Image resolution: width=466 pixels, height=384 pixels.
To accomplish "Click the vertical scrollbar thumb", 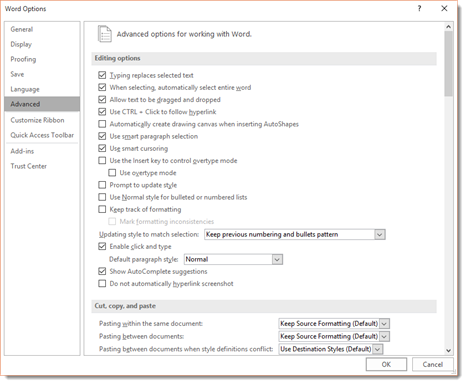I will pos(449,64).
